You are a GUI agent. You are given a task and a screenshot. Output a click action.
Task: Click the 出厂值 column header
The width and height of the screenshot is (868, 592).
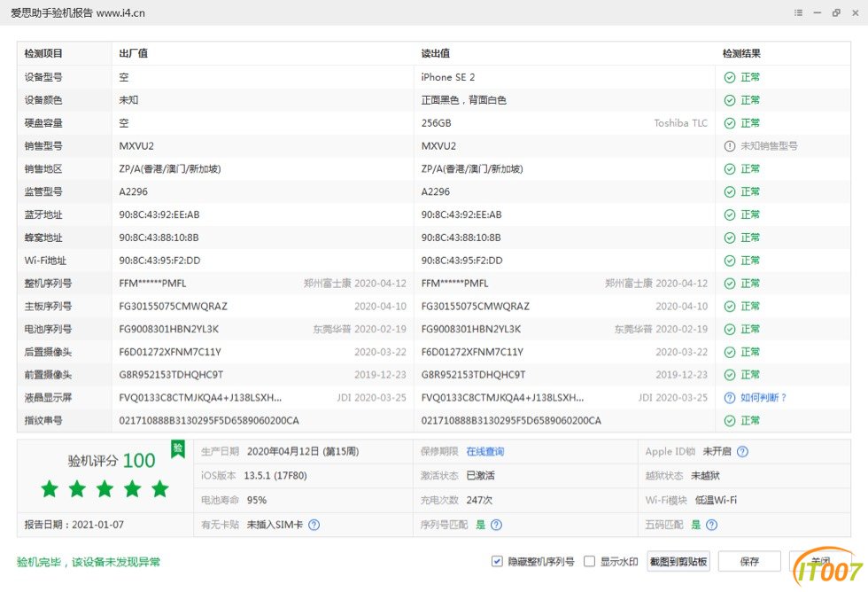[134, 53]
